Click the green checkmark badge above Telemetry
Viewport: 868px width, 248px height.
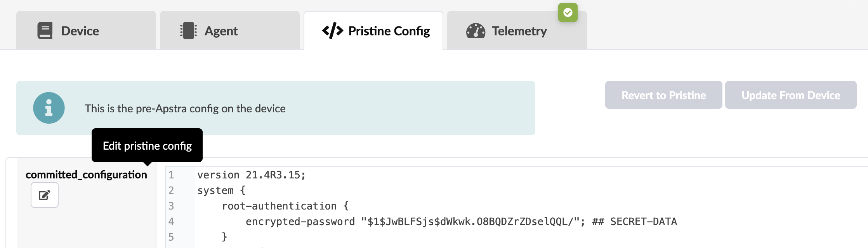click(x=568, y=12)
